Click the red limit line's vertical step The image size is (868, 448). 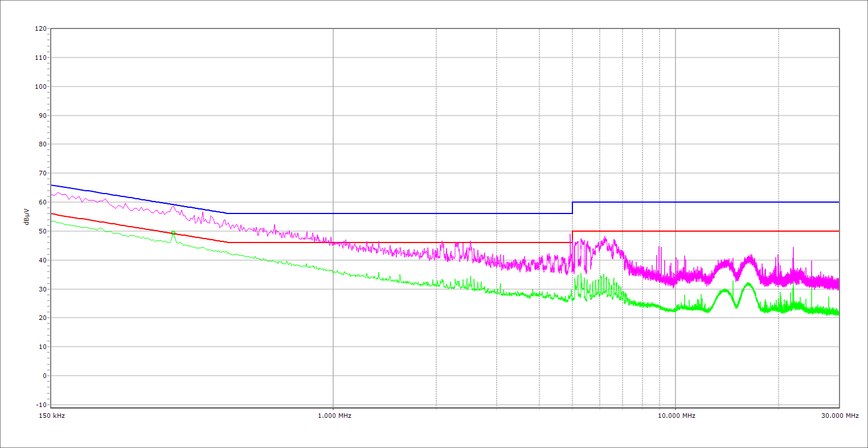[572, 237]
